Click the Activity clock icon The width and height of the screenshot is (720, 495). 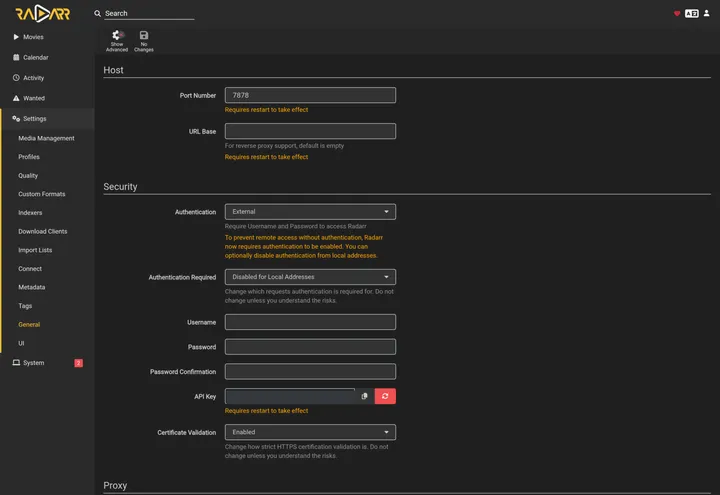16,78
